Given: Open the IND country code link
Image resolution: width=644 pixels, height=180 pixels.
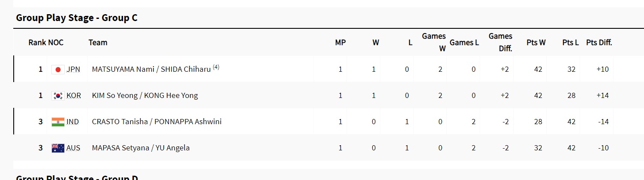Looking at the screenshot, I should (73, 122).
